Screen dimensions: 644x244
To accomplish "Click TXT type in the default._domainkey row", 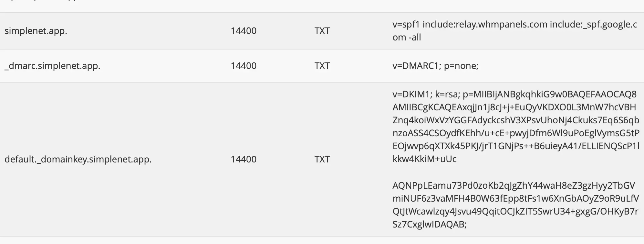I will coord(322,159).
